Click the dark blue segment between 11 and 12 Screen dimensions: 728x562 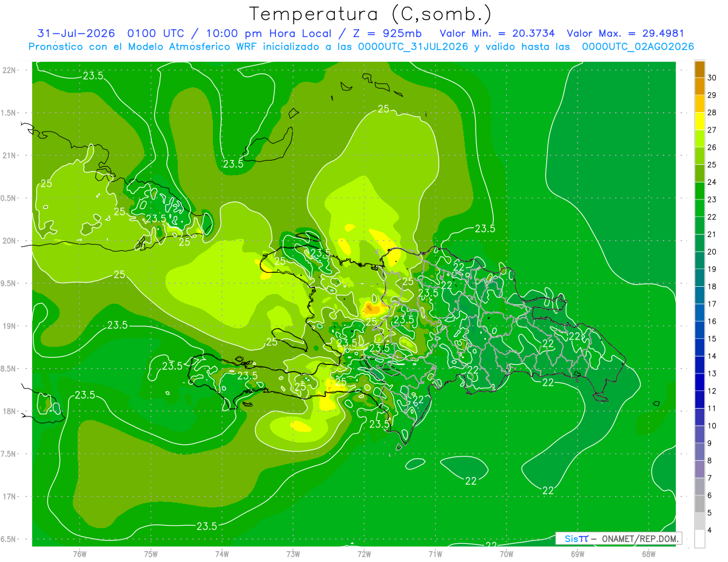pyautogui.click(x=699, y=400)
